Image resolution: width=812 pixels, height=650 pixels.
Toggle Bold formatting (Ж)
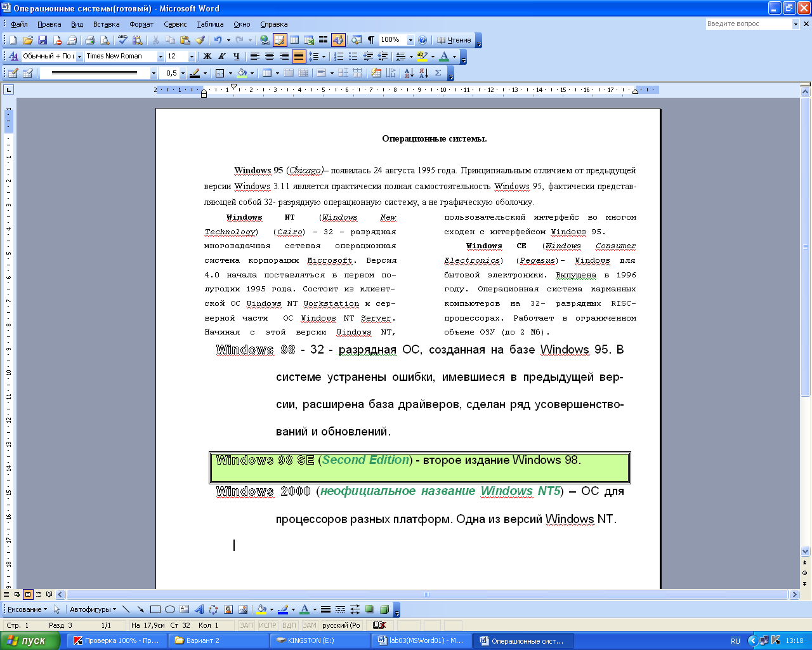(x=207, y=56)
